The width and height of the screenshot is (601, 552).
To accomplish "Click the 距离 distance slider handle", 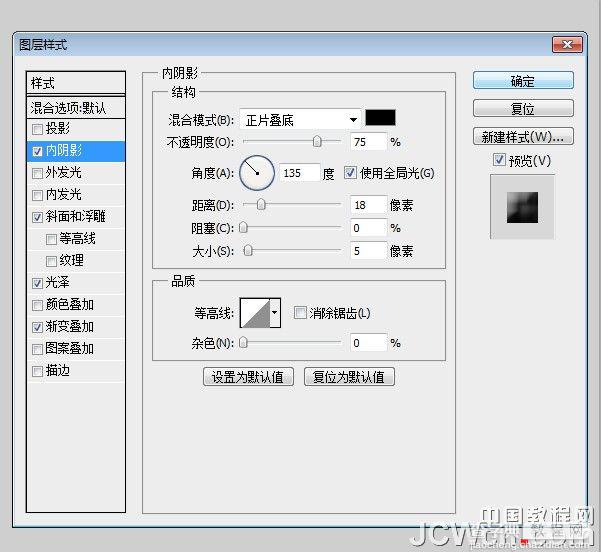I will click(261, 205).
